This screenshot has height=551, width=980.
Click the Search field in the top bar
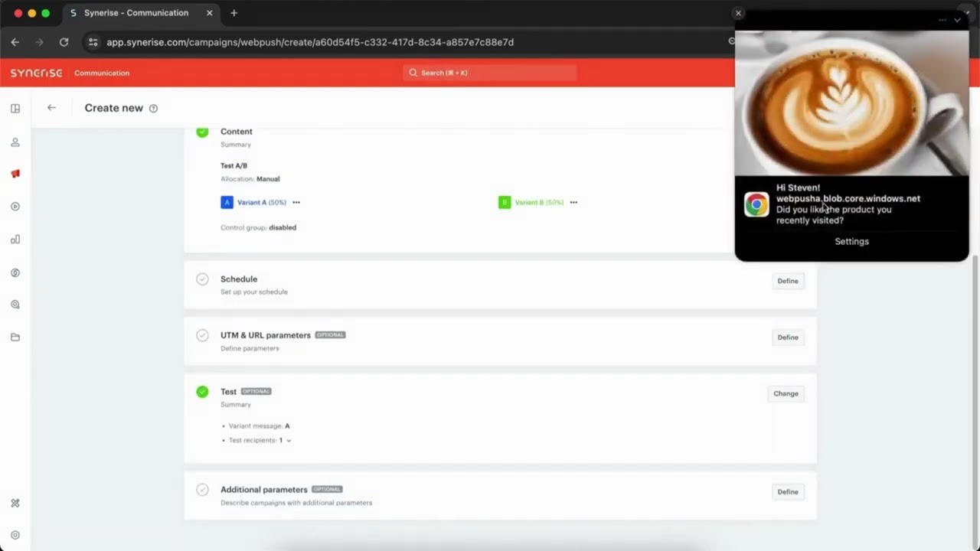[x=490, y=73]
